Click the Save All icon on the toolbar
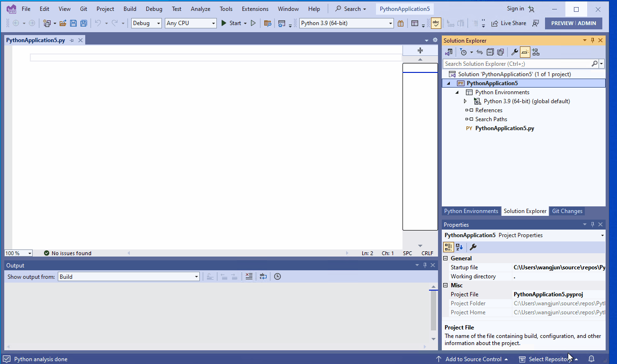Screen dimensions: 617x364 [x=83, y=23]
